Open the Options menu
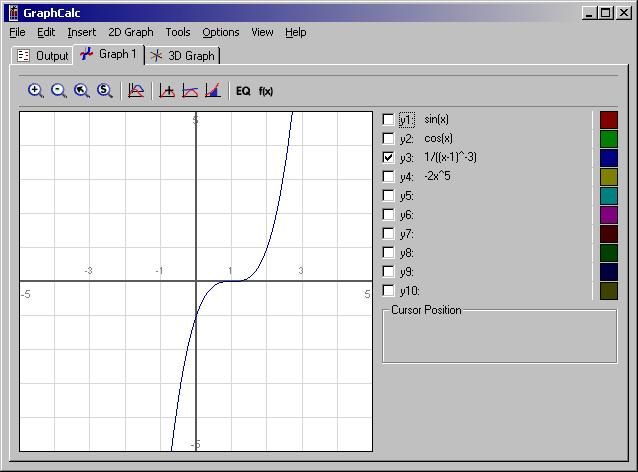Image resolution: width=638 pixels, height=472 pixels. pos(221,32)
